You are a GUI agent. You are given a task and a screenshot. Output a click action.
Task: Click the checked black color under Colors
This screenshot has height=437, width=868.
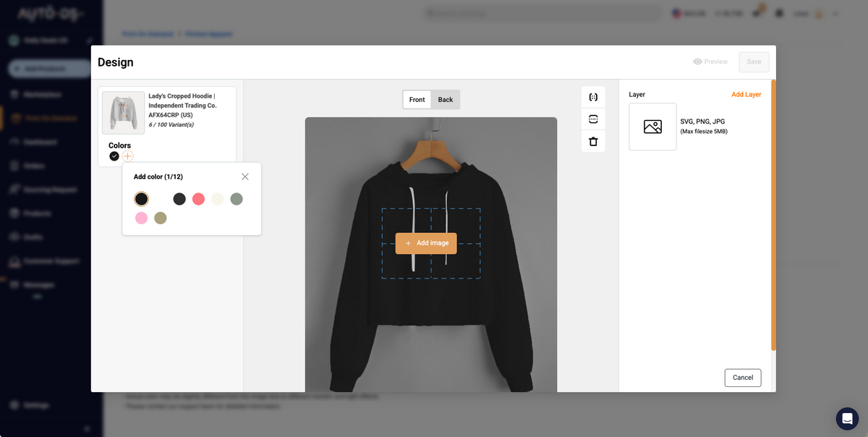(x=114, y=156)
